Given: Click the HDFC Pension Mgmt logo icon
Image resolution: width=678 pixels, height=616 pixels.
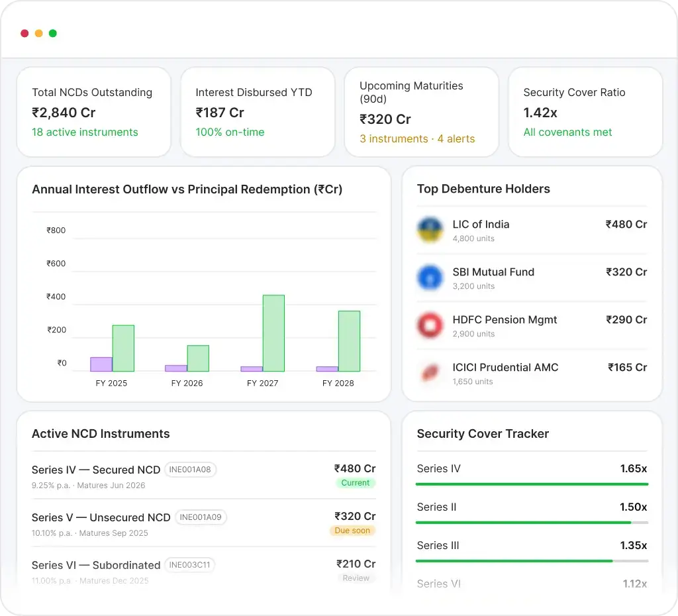Looking at the screenshot, I should pos(430,325).
